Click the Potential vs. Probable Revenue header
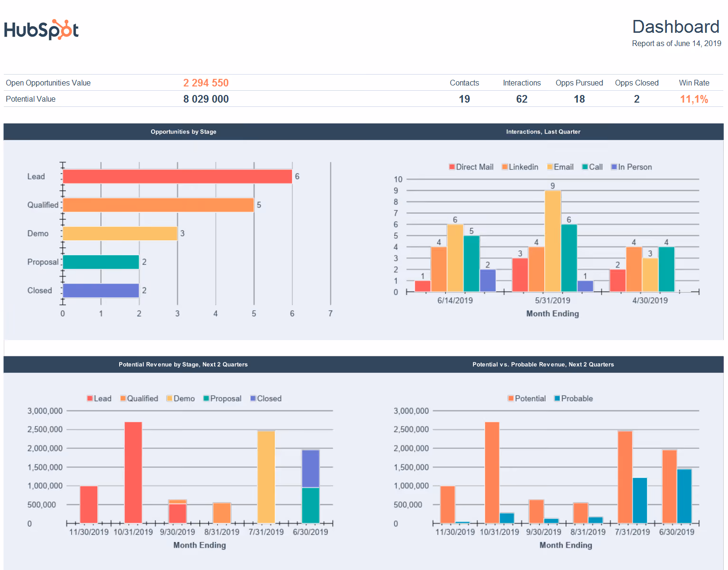The width and height of the screenshot is (728, 570). 543,364
